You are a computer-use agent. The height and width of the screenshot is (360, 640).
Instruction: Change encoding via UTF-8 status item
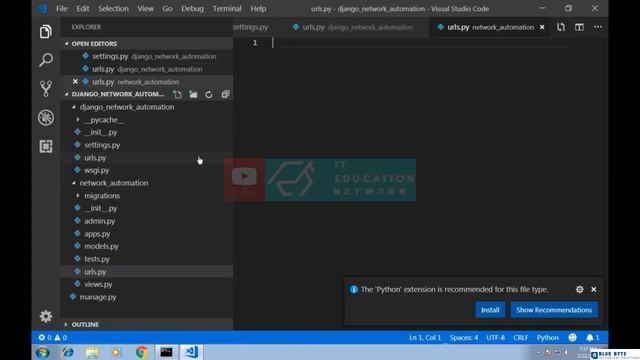pos(496,338)
